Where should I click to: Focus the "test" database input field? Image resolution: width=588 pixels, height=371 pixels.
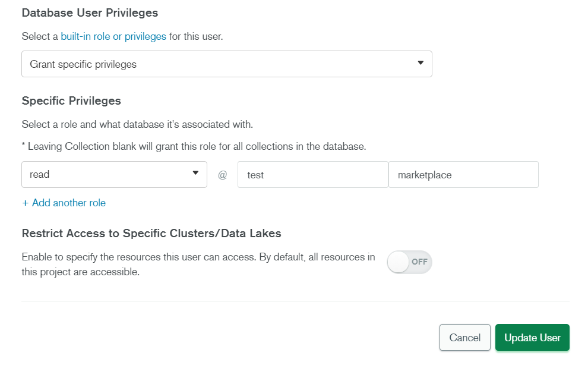(x=312, y=175)
